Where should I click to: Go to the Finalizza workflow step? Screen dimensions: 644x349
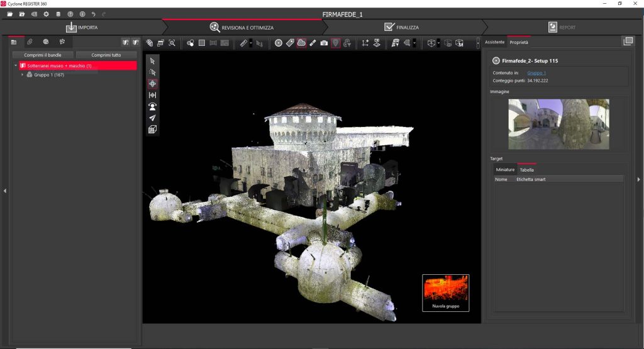click(x=402, y=27)
